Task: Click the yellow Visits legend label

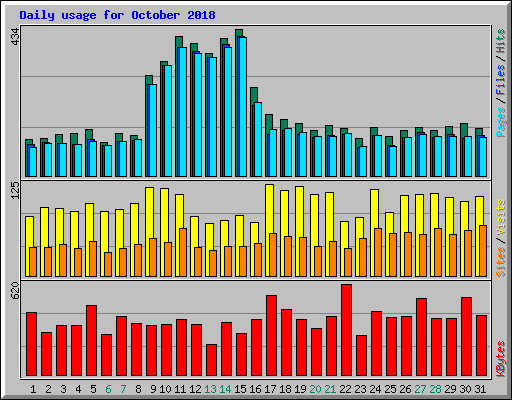Action: click(501, 218)
